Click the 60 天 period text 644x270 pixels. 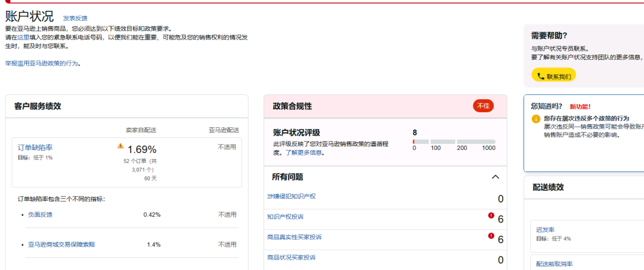[x=150, y=179]
